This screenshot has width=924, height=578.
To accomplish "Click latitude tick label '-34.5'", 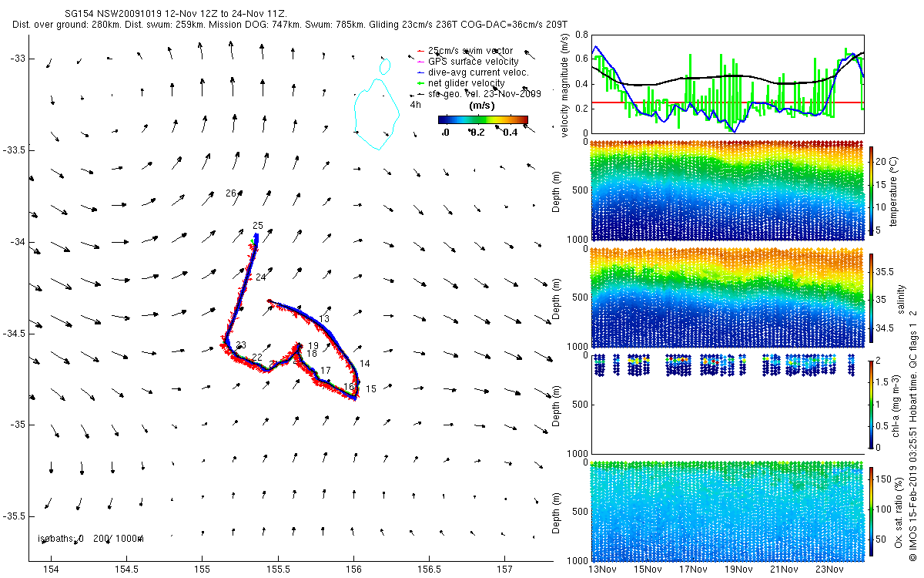I will (15, 334).
